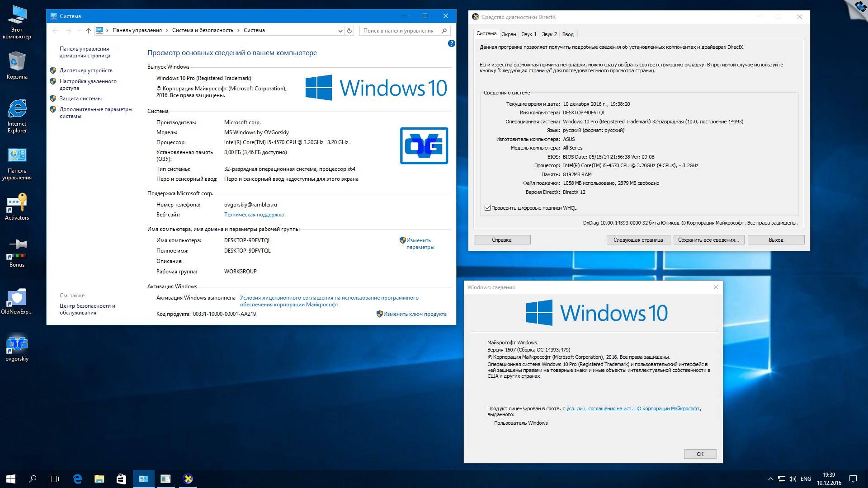Open Этот компьютер desktop icon
The width and height of the screenshot is (868, 488).
click(x=17, y=23)
